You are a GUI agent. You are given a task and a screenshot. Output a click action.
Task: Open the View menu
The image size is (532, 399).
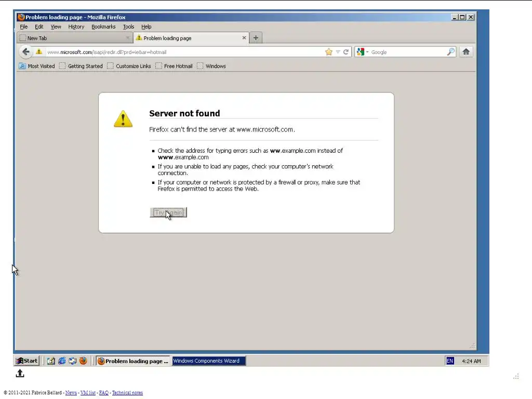(x=56, y=27)
